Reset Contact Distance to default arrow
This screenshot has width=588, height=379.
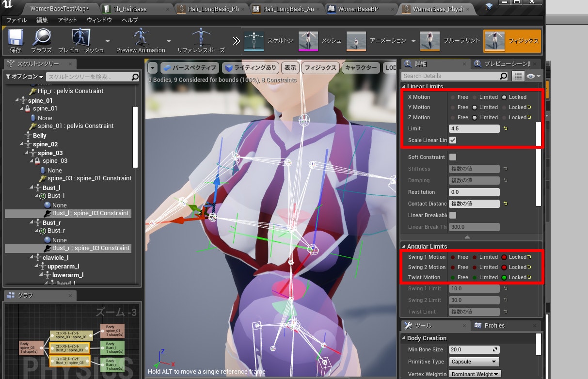click(506, 204)
